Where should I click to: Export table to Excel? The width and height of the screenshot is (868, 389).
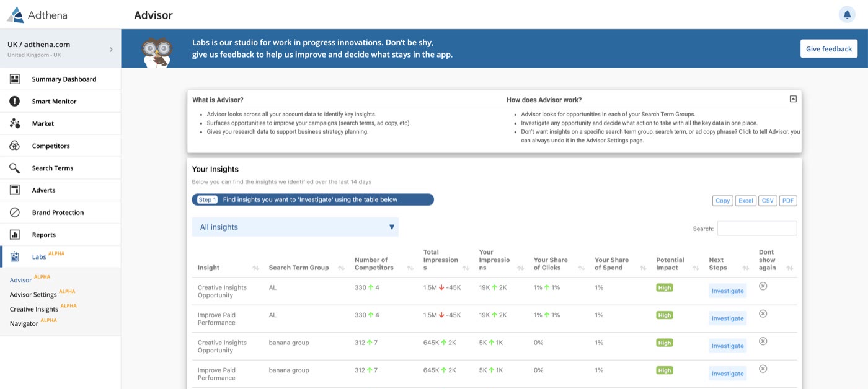coord(746,201)
